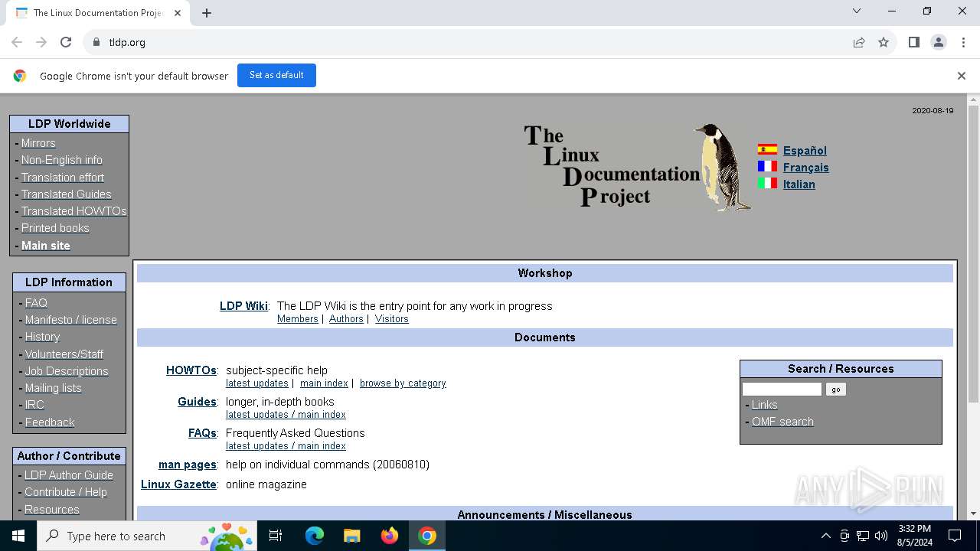This screenshot has width=980, height=551.
Task: Go back using the browser back arrow
Action: point(17,42)
